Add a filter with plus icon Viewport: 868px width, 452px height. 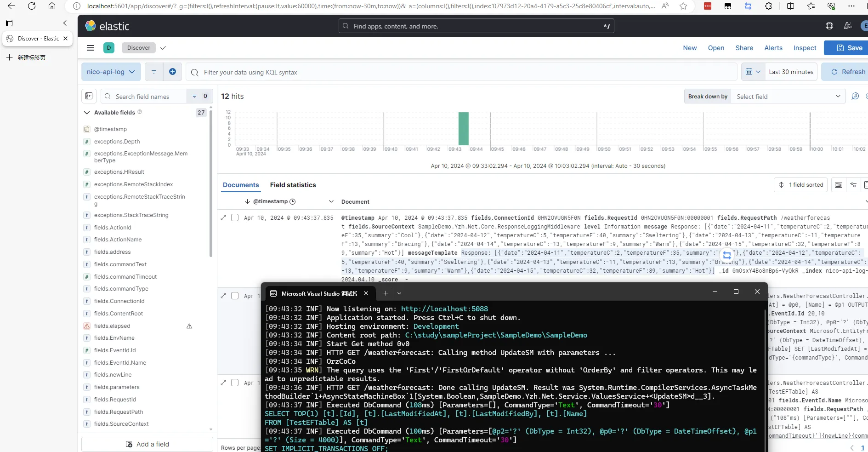point(172,72)
